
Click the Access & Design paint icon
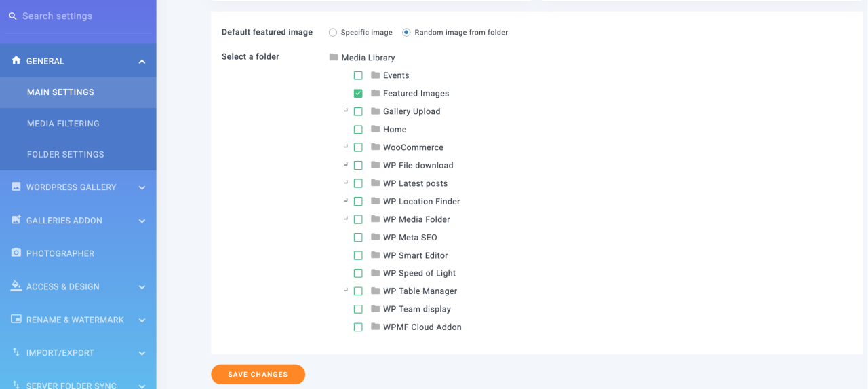coord(16,286)
